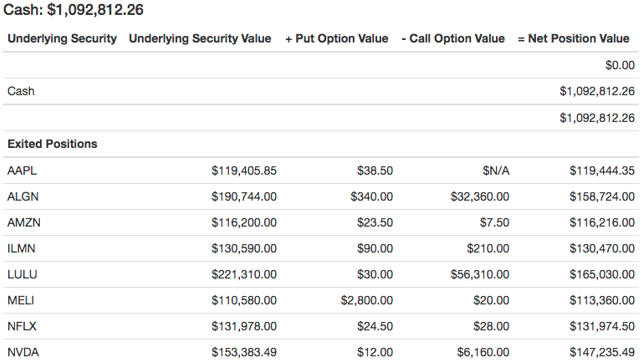Click AAPL put option value $38.50
The image size is (641, 363).
pos(375,170)
